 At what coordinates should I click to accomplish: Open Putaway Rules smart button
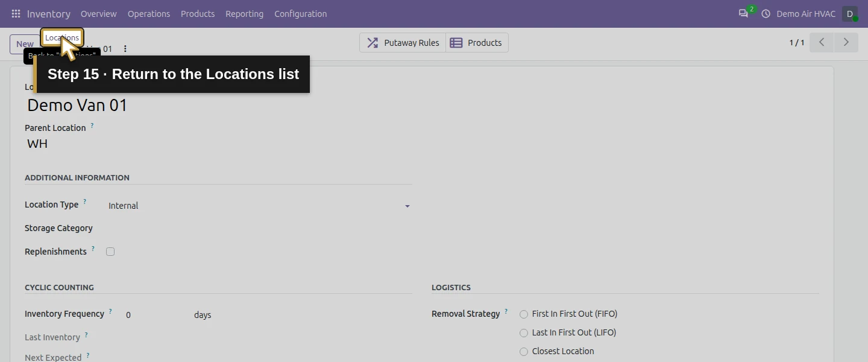point(403,42)
